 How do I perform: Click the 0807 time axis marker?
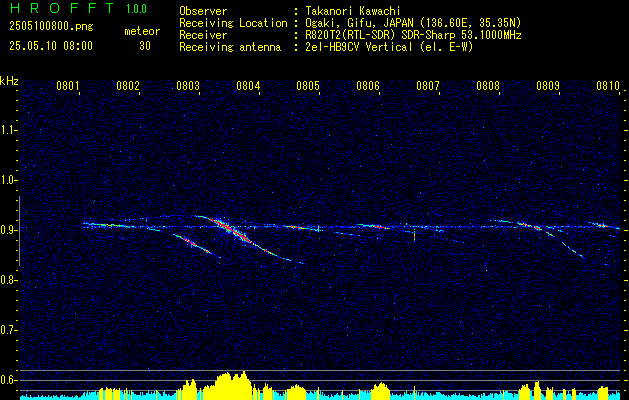click(x=428, y=86)
